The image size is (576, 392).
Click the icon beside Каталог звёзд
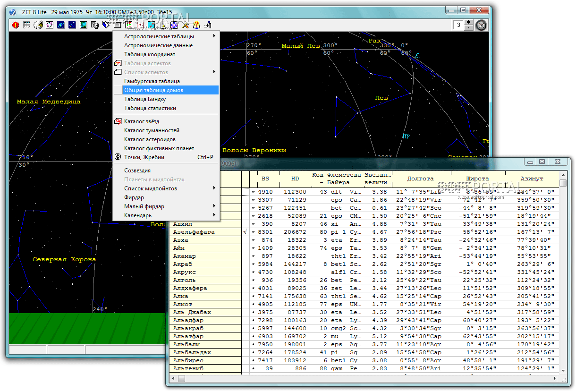pos(118,121)
